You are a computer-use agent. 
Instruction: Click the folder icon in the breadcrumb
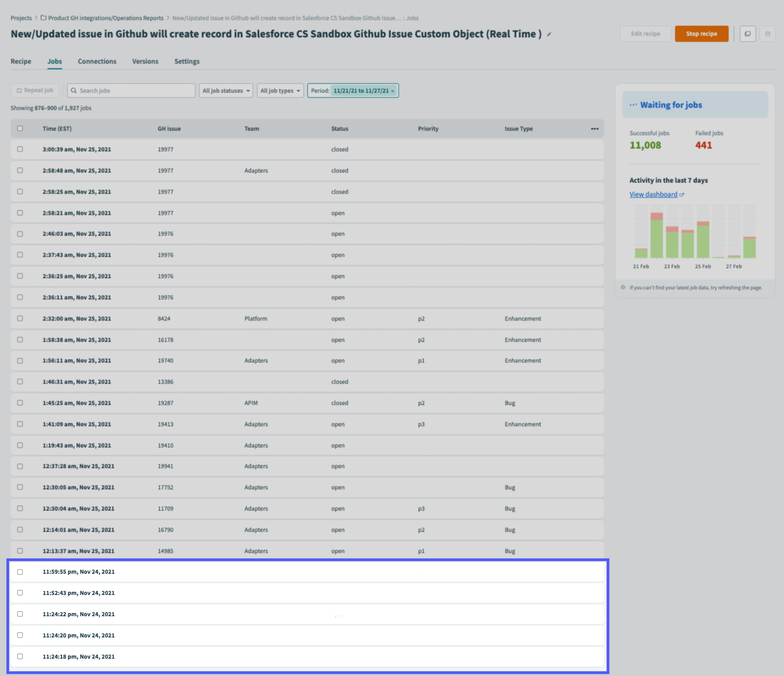(x=44, y=17)
